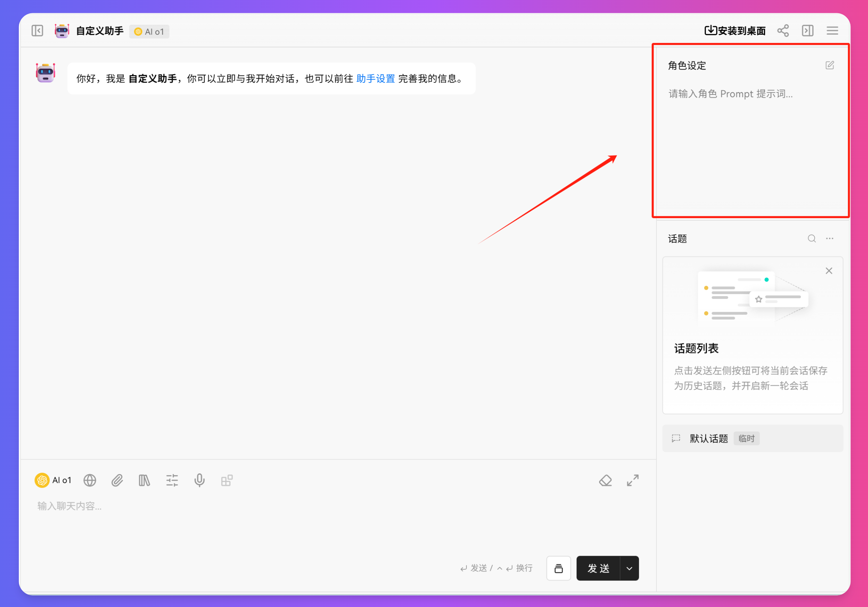Edit the role prompt with the pencil icon
Screen dimensions: 868x607
(830, 65)
